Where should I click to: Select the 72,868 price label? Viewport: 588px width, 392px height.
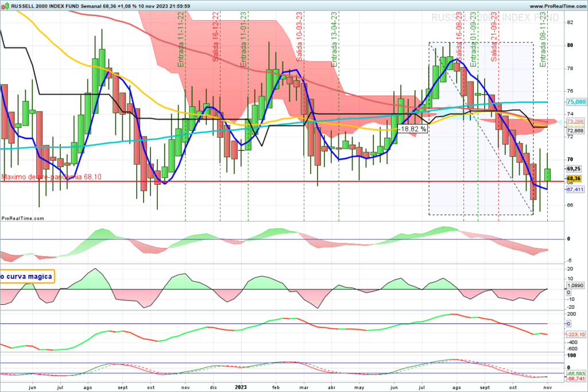(x=575, y=130)
